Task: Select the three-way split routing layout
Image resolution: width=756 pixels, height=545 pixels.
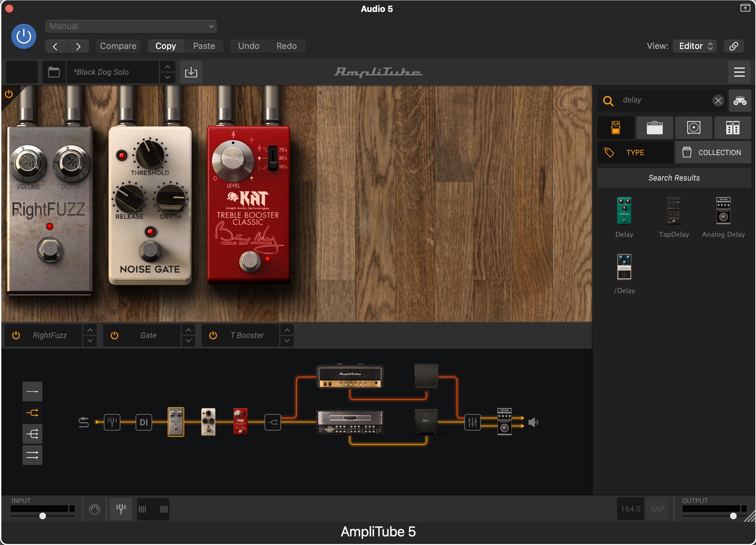Action: tap(32, 434)
